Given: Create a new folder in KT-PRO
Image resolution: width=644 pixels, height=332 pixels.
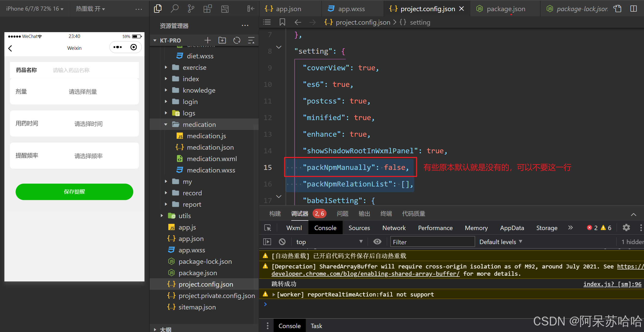Looking at the screenshot, I should click(222, 40).
